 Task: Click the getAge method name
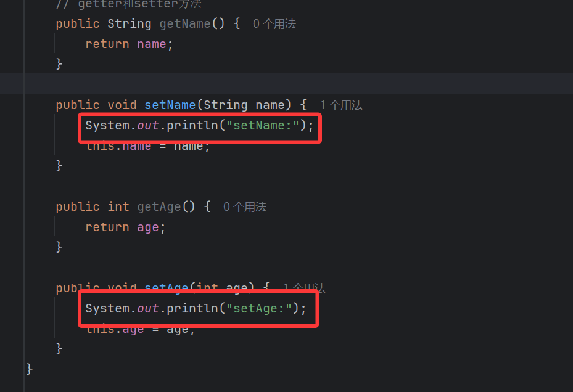click(x=159, y=207)
